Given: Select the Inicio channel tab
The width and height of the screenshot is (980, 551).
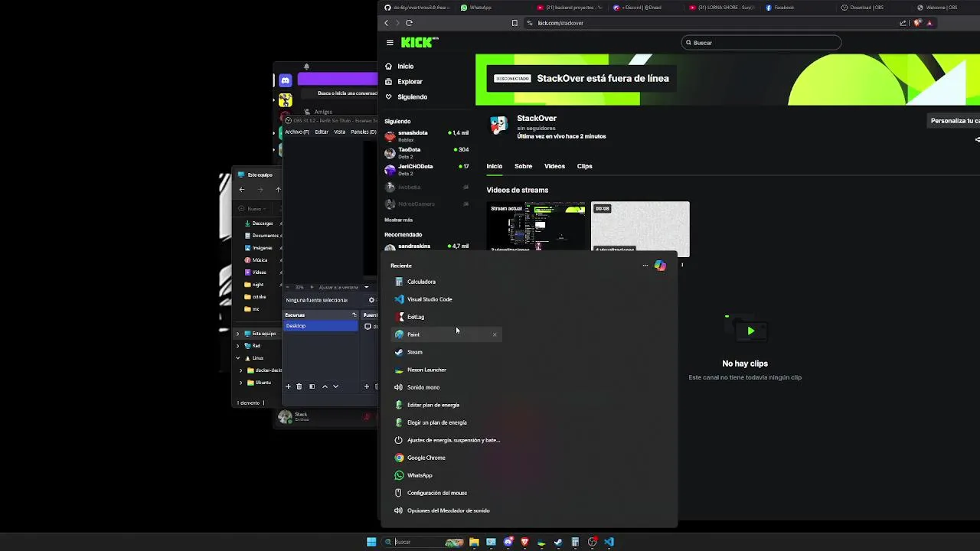Looking at the screenshot, I should pos(495,166).
